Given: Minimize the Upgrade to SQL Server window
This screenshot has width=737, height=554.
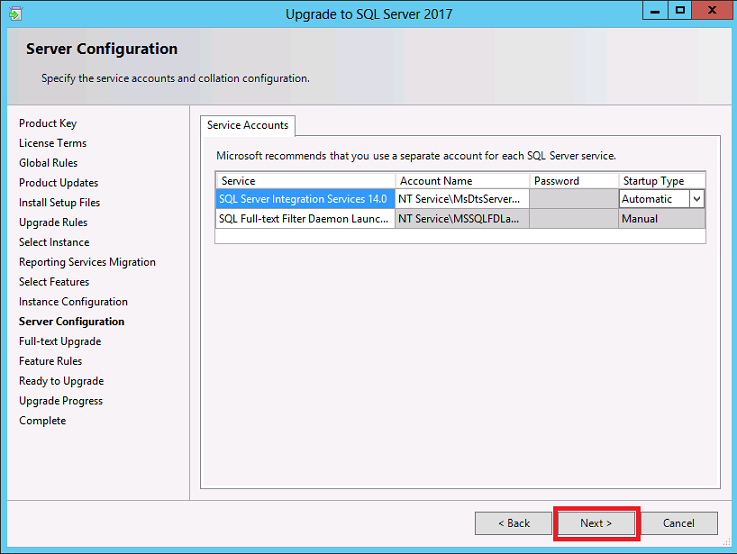Looking at the screenshot, I should point(655,11).
